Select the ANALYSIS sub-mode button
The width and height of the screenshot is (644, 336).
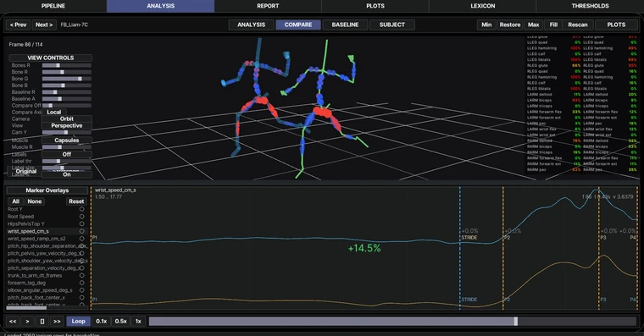[x=252, y=25]
